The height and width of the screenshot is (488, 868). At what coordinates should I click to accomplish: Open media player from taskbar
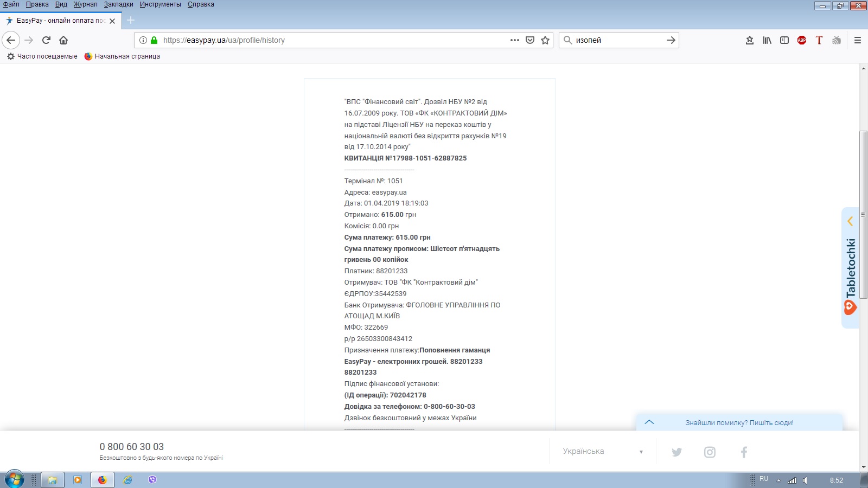click(78, 480)
